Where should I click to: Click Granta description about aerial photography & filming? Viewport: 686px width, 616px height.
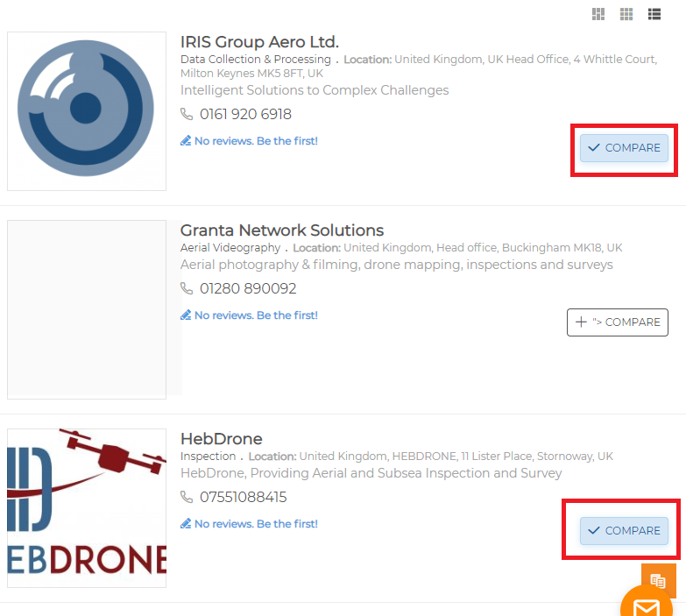[396, 265]
